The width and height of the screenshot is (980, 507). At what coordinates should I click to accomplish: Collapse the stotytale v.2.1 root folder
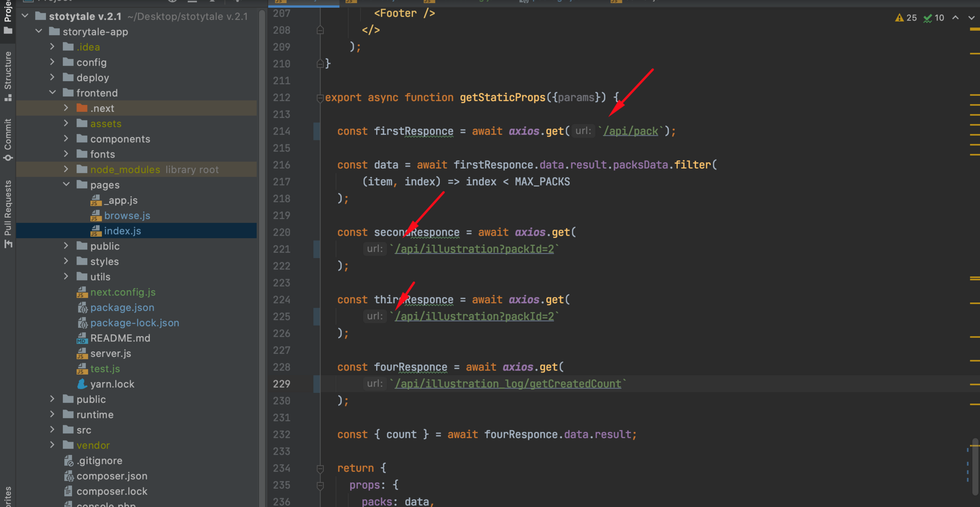click(x=25, y=16)
